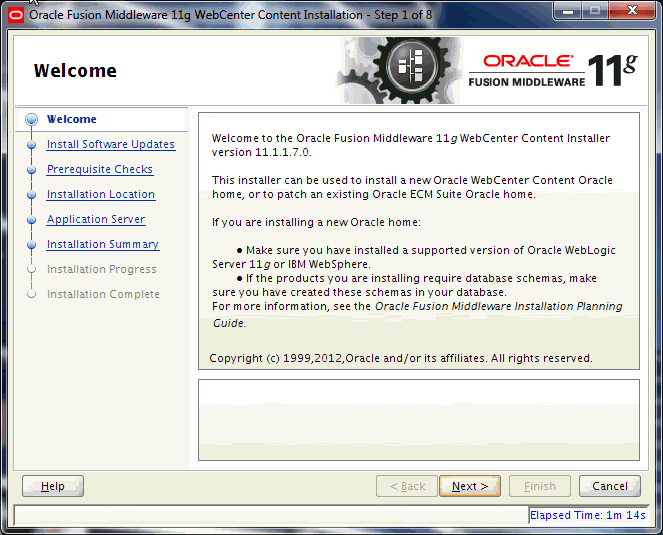Select the Welcome step in sidebar
663x535 pixels.
click(x=71, y=119)
